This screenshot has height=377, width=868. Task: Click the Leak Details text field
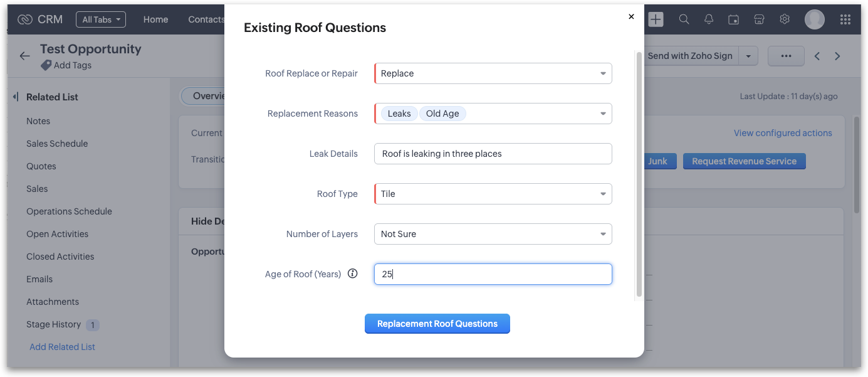[493, 154]
